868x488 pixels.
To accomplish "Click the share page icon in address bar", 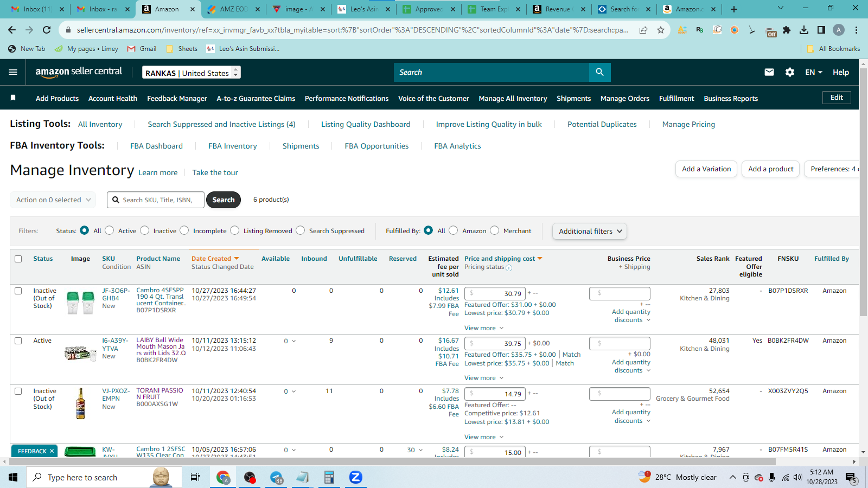I will (643, 30).
